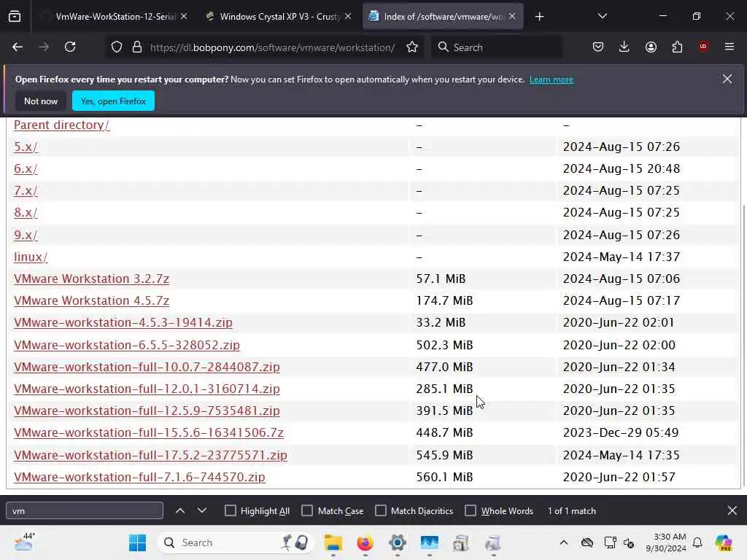This screenshot has width=747, height=560.
Task: Jump to previous find match
Action: coord(180,511)
